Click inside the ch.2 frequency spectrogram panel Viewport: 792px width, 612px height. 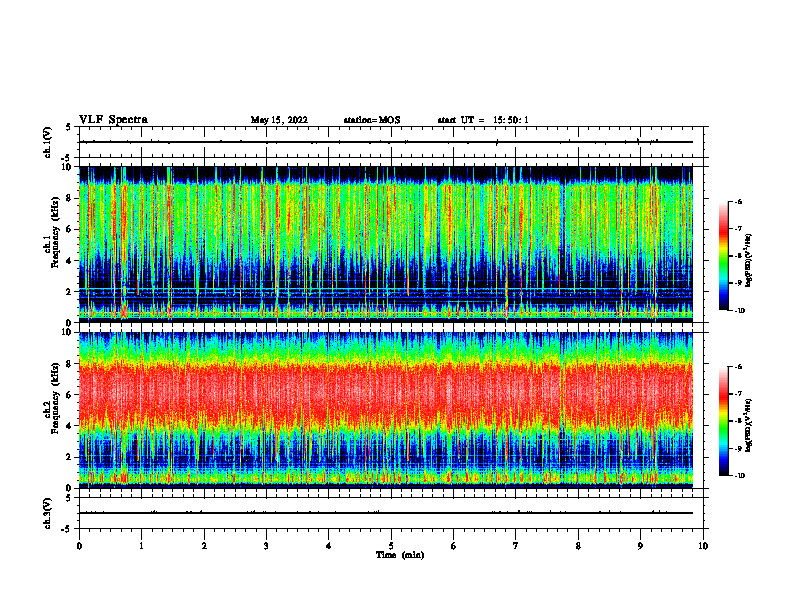(386, 410)
